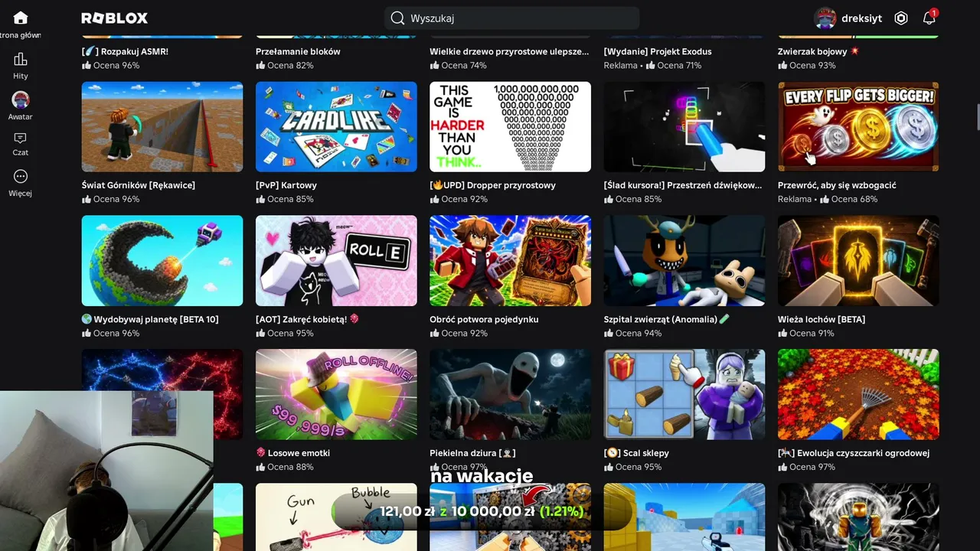Click the page vertical scrollbar thumb
980x551 pixels.
click(x=977, y=117)
